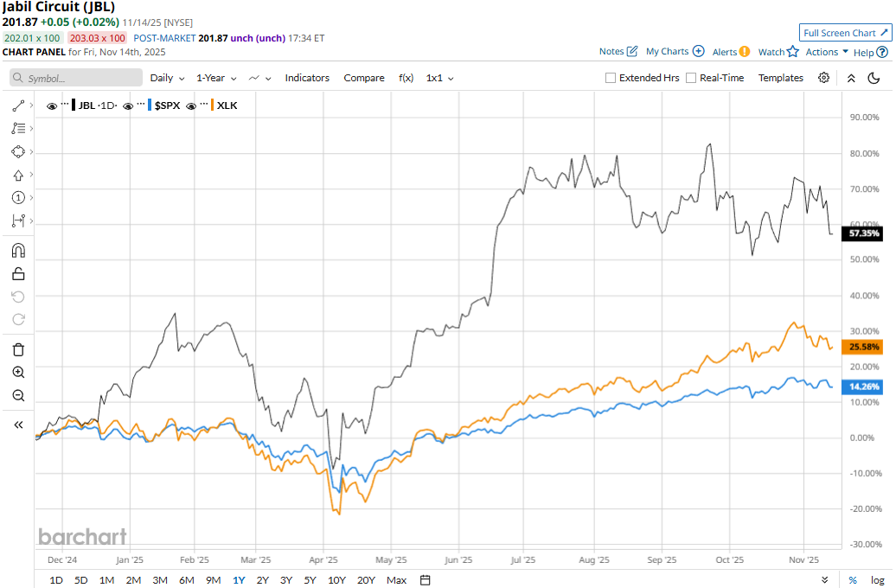Viewport: 896px width, 588px height.
Task: Select the shapes drawing tool
Action: [x=18, y=151]
